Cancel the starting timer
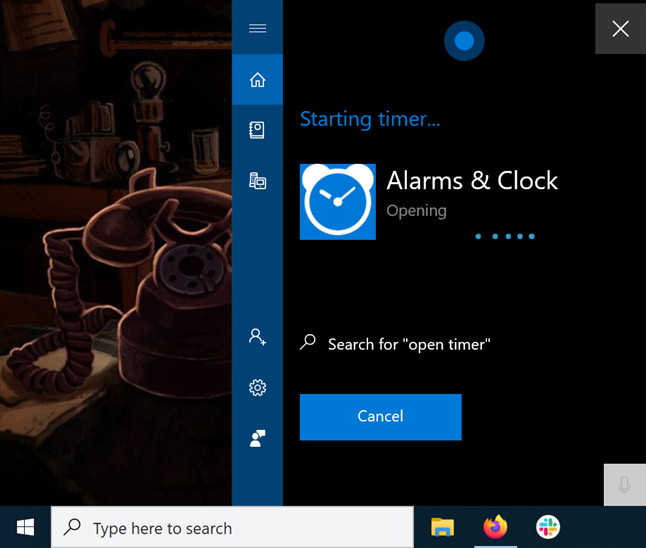This screenshot has height=548, width=646. (381, 417)
